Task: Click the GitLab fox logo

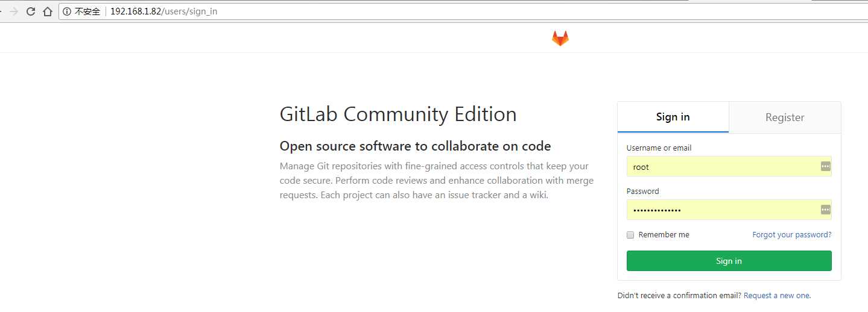Action: tap(560, 39)
